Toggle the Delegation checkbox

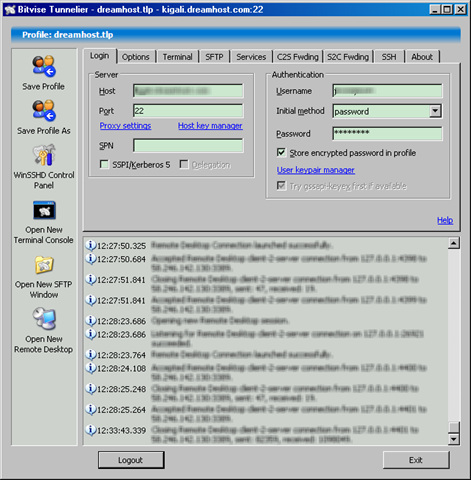(x=184, y=164)
